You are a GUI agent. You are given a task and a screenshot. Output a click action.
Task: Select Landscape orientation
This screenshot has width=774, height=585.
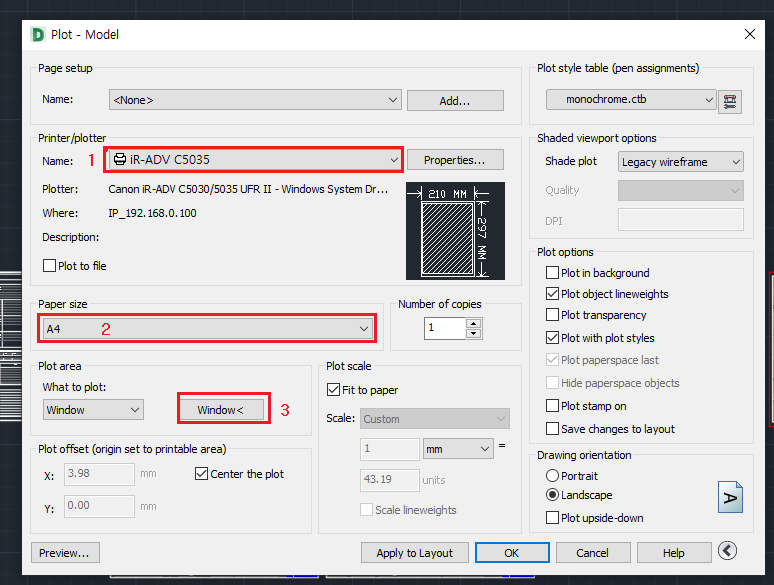pyautogui.click(x=552, y=495)
